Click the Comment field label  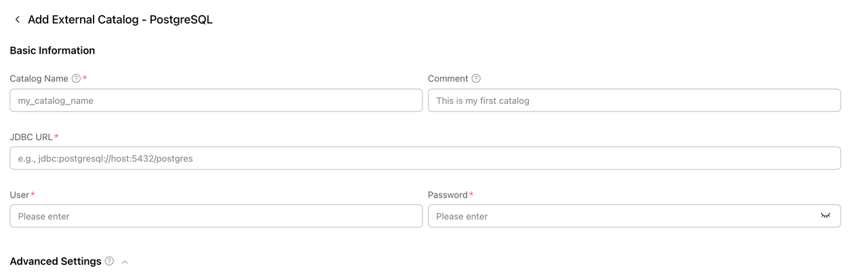click(x=448, y=79)
